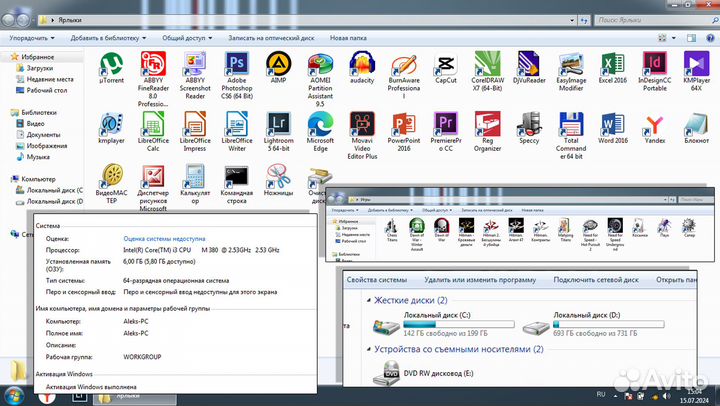Viewport: 720px width, 406px height.
Task: Select Movavi Video Editor Plus icon
Action: [x=362, y=135]
